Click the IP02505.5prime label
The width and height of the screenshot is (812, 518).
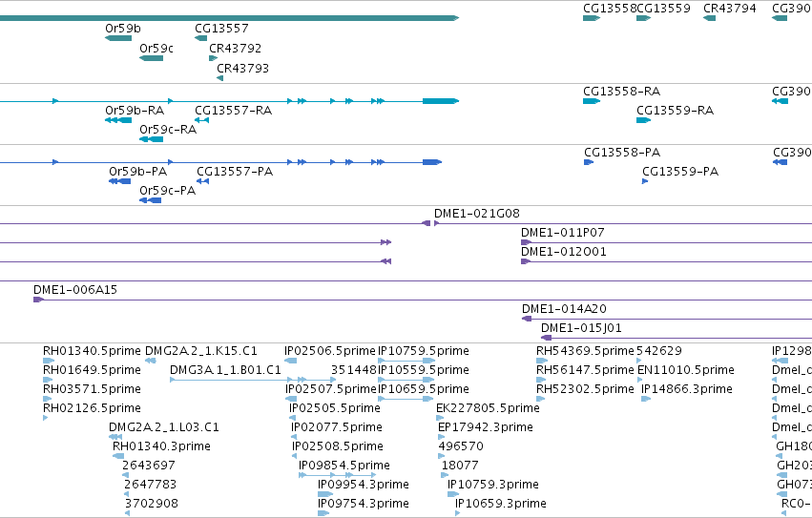pos(335,408)
